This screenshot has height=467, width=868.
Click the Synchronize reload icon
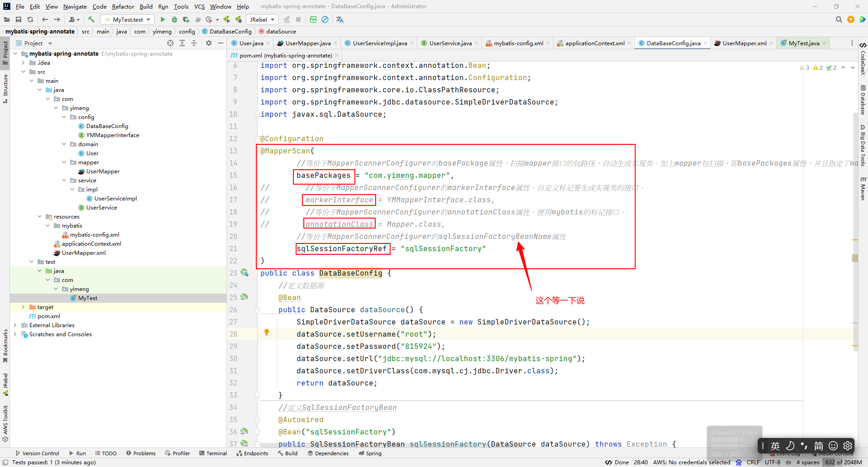30,19
